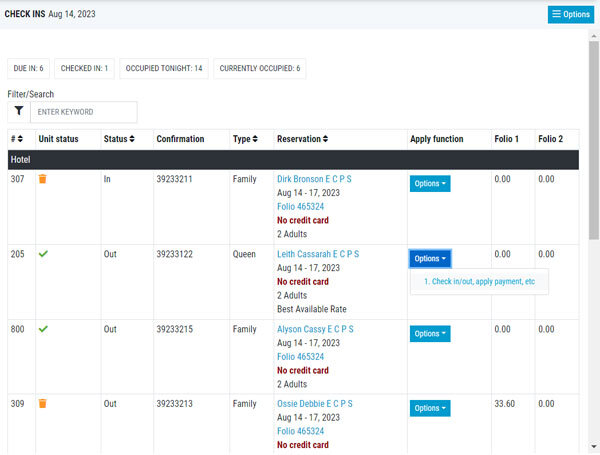
Task: Click the Folio 1 value 33.60
Action: pyautogui.click(x=504, y=404)
